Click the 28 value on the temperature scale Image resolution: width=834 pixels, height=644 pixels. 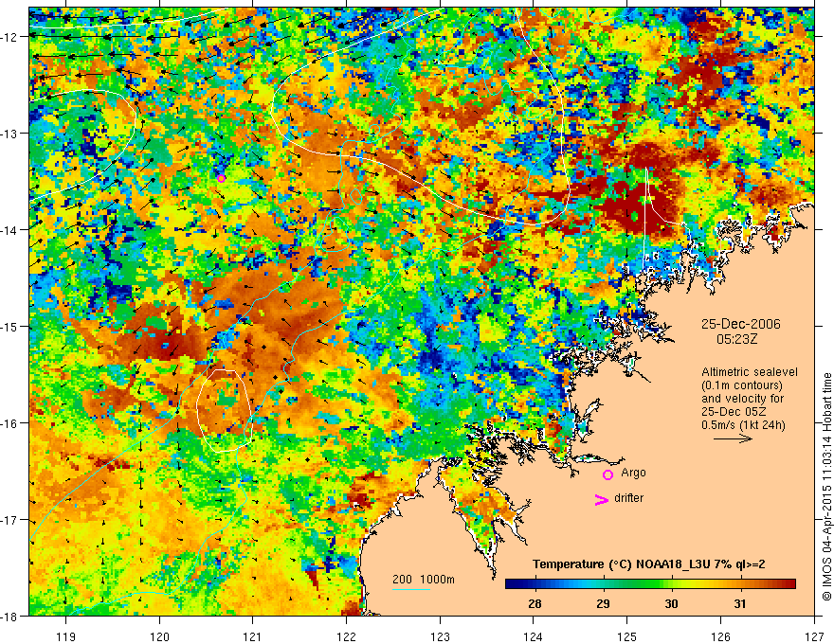click(x=535, y=603)
